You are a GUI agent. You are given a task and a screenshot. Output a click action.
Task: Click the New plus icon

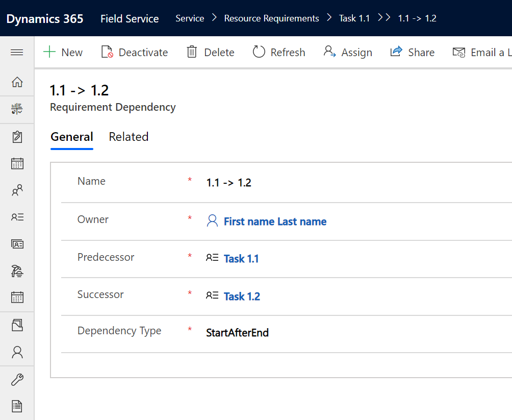49,52
